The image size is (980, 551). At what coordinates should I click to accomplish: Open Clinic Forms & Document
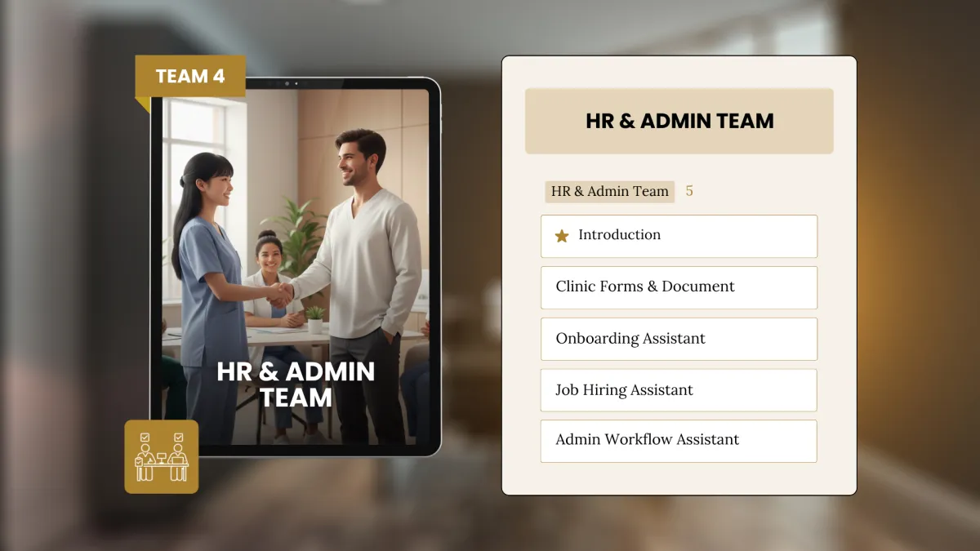(x=679, y=287)
